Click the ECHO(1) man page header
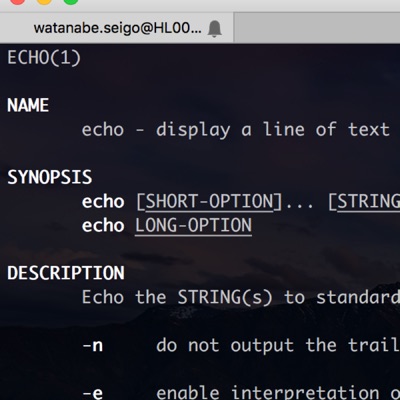This screenshot has height=400, width=400. pos(44,58)
